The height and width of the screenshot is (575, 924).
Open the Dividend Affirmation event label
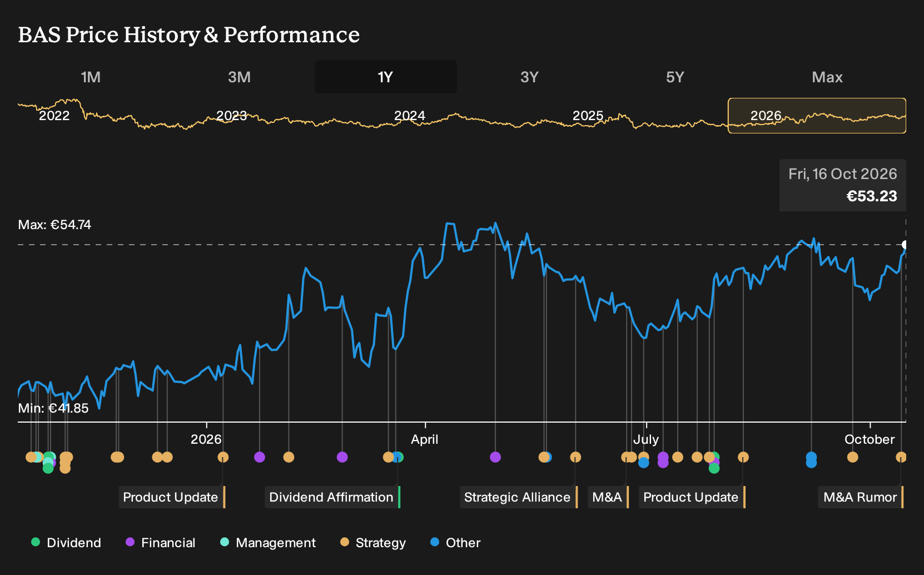(x=332, y=497)
